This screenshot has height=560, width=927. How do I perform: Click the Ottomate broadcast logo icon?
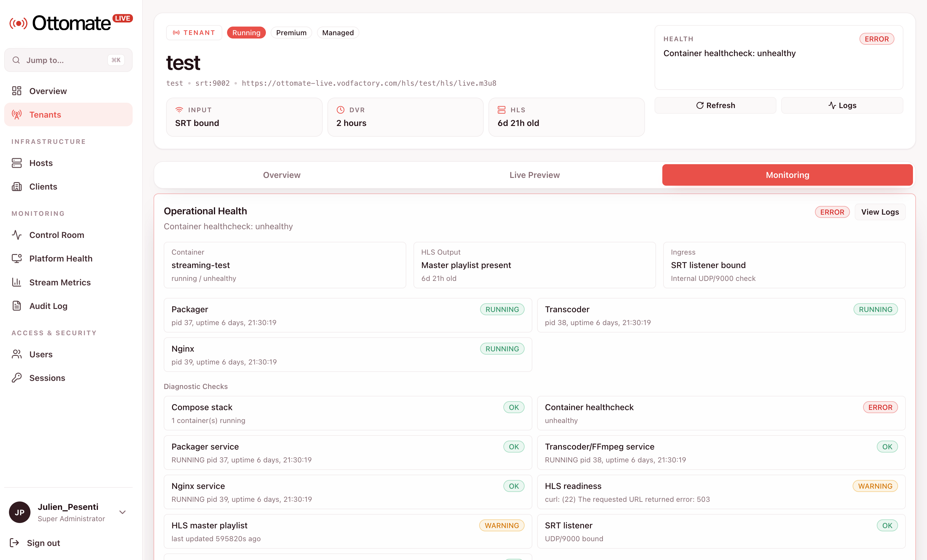click(18, 23)
